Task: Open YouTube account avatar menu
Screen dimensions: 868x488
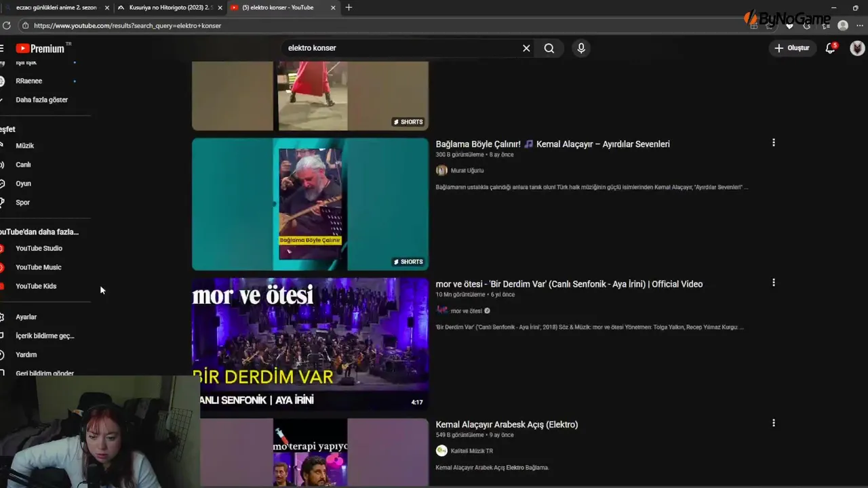Action: (x=857, y=48)
